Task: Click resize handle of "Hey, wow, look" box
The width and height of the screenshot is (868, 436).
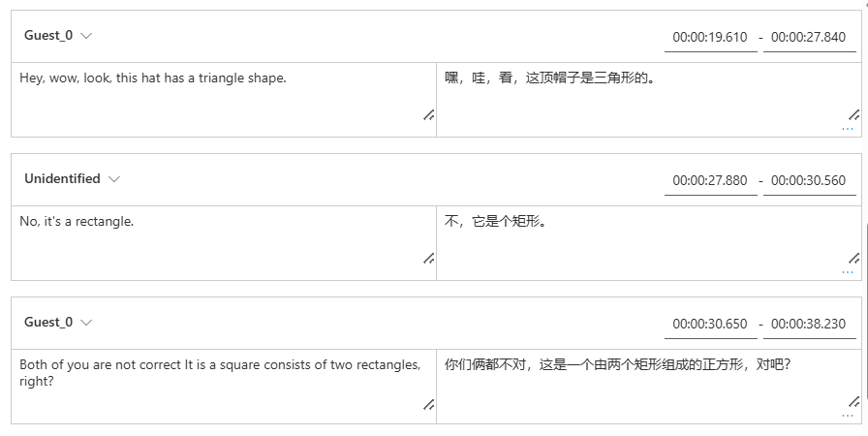Action: pyautogui.click(x=428, y=115)
